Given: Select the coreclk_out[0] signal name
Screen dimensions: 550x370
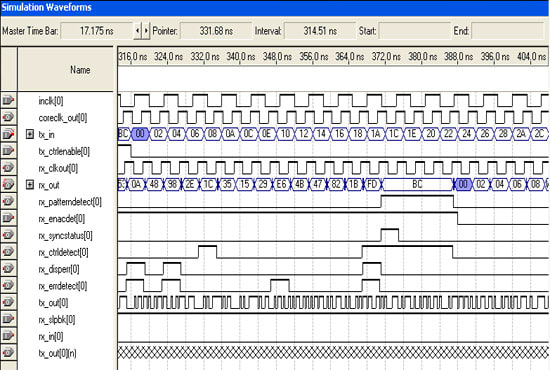Looking at the screenshot, I should coord(63,118).
